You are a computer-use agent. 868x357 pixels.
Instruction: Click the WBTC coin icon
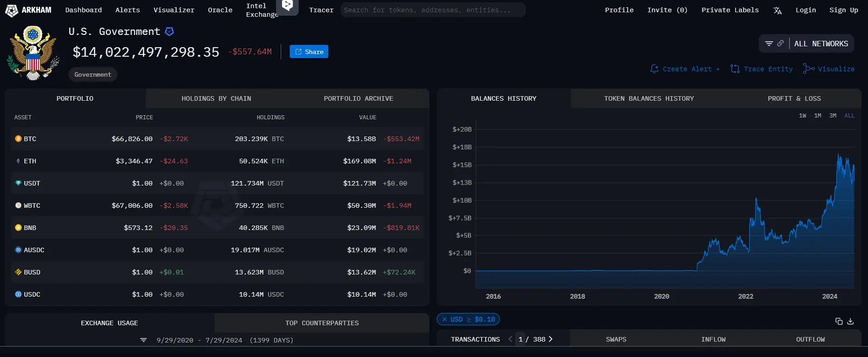tap(18, 205)
